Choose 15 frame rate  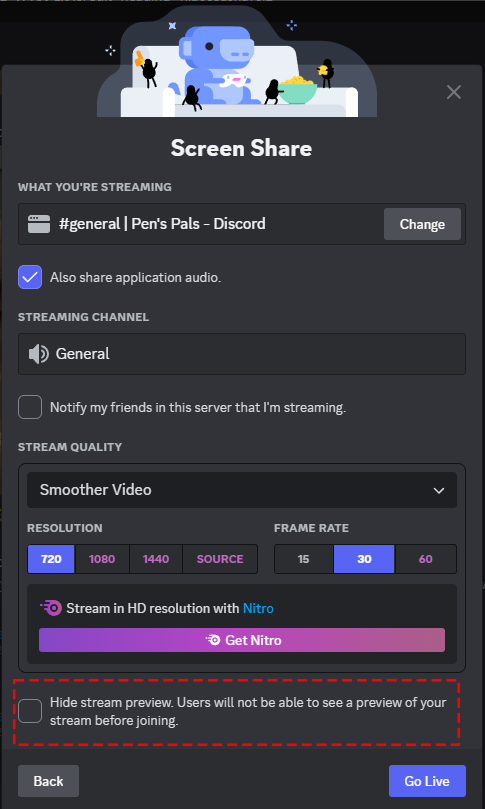[304, 559]
